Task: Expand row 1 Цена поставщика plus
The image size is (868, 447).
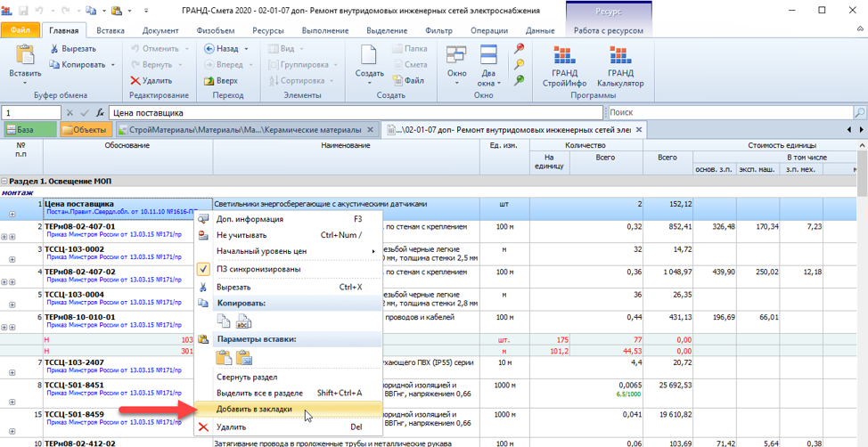Action: 12,214
